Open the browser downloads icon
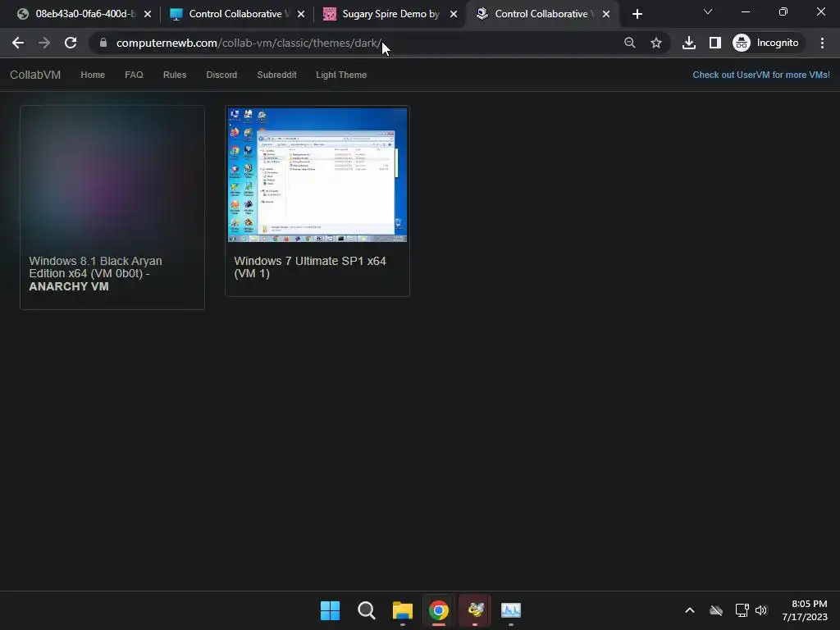This screenshot has height=630, width=840. pyautogui.click(x=689, y=43)
